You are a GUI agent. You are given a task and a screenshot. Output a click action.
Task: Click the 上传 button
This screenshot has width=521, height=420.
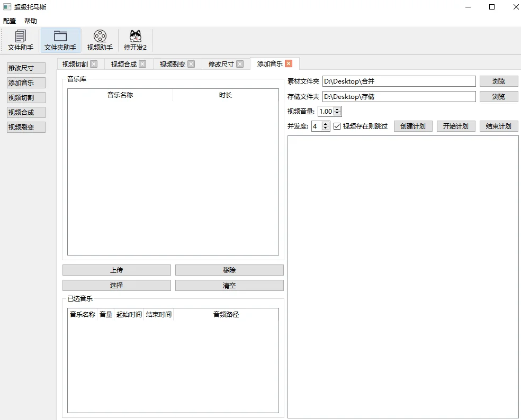pyautogui.click(x=116, y=270)
